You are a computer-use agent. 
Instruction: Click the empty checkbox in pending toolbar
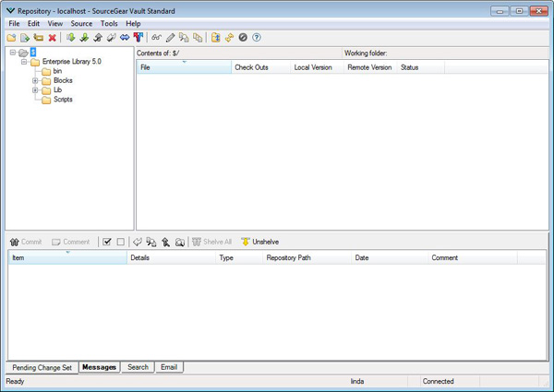click(120, 242)
